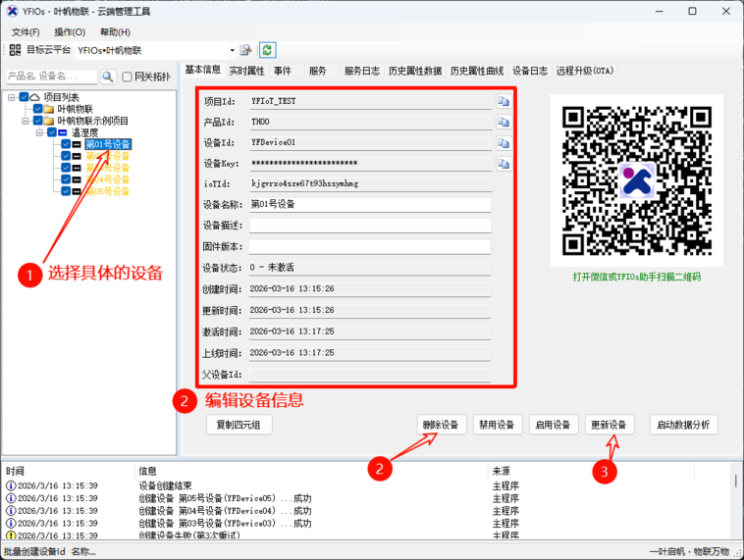Switch to the 实时属性 tab
Viewport: 744px width, 560px height.
point(246,71)
